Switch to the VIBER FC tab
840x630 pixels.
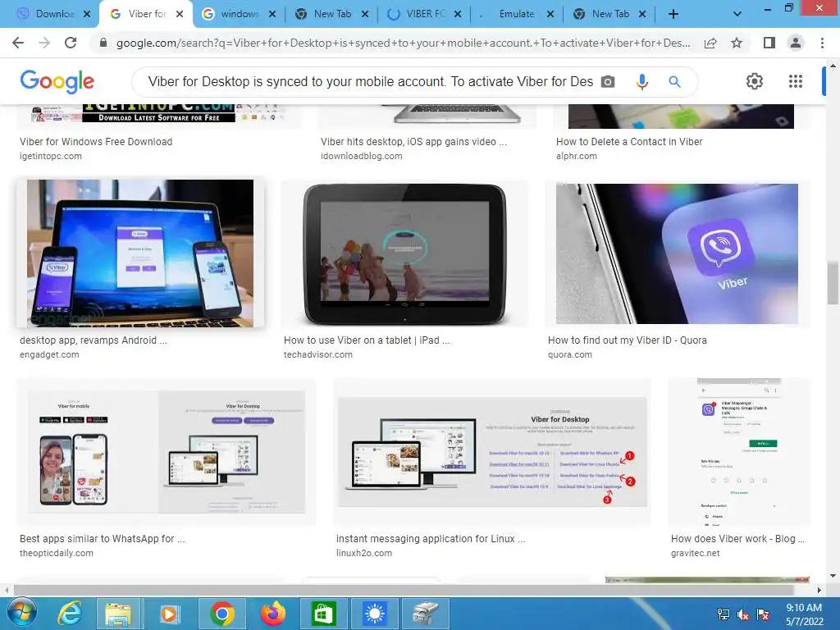(x=426, y=14)
